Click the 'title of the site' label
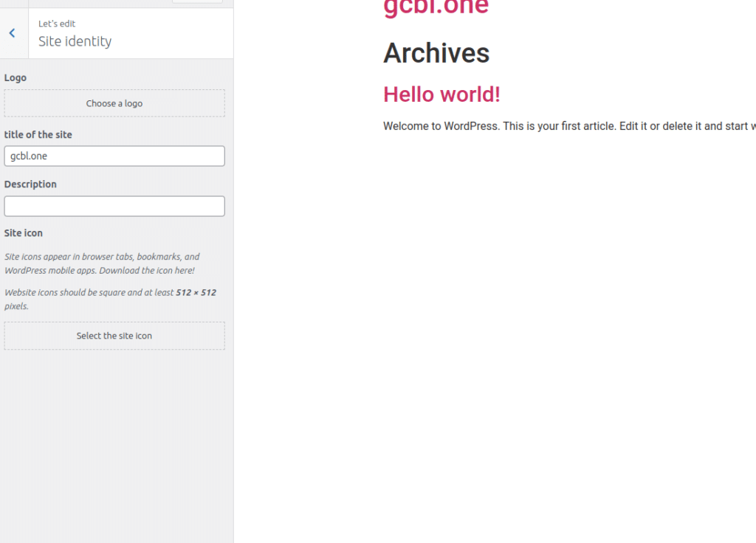756x543 pixels. pos(38,135)
